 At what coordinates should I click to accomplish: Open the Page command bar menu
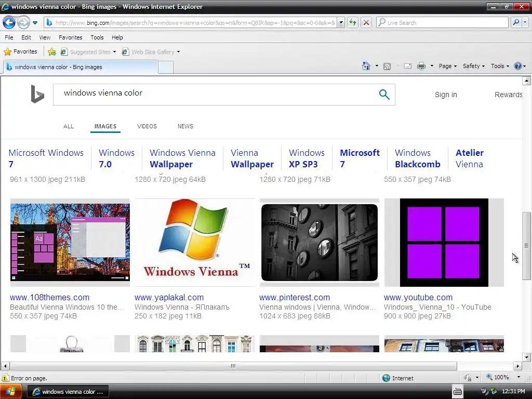tap(447, 66)
